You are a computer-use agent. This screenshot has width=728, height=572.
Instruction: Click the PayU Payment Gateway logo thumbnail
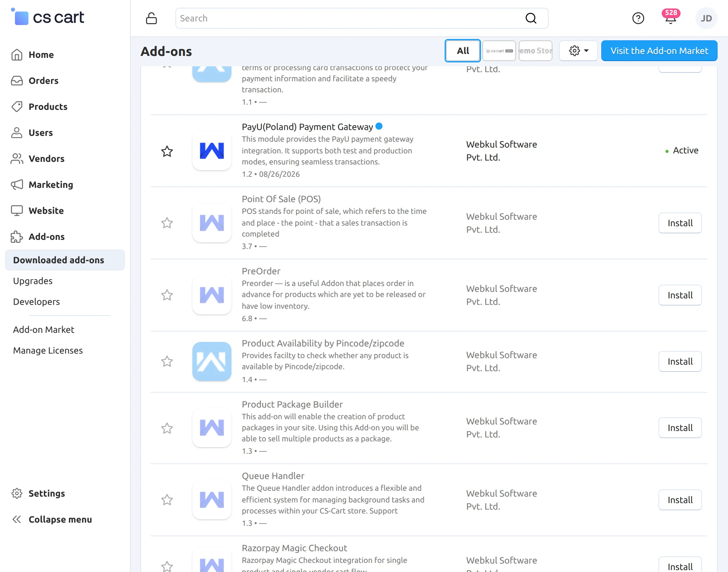click(x=212, y=151)
